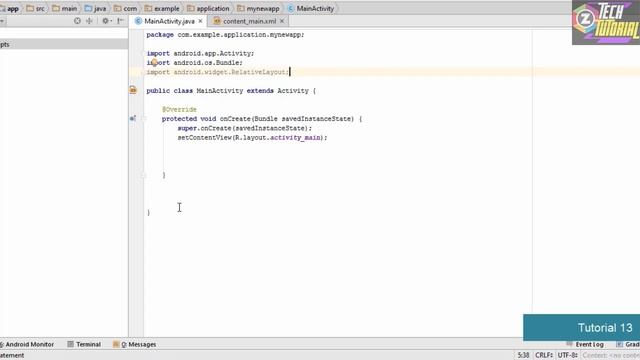Click the app breadcrumb
The image size is (640, 360).
point(10,8)
